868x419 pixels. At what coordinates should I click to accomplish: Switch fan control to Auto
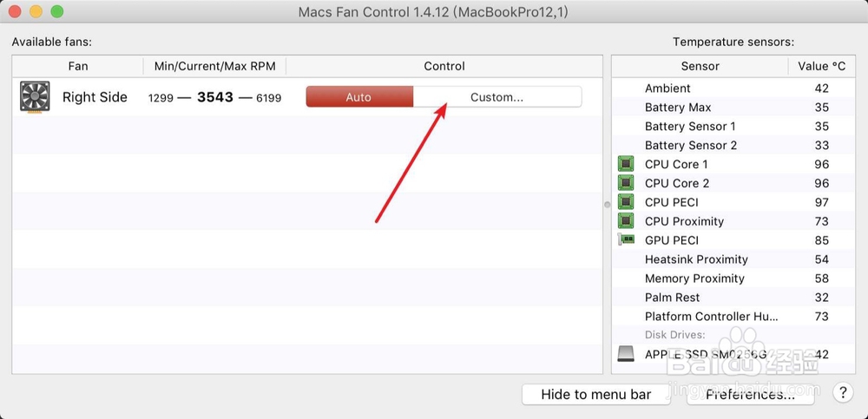click(359, 97)
